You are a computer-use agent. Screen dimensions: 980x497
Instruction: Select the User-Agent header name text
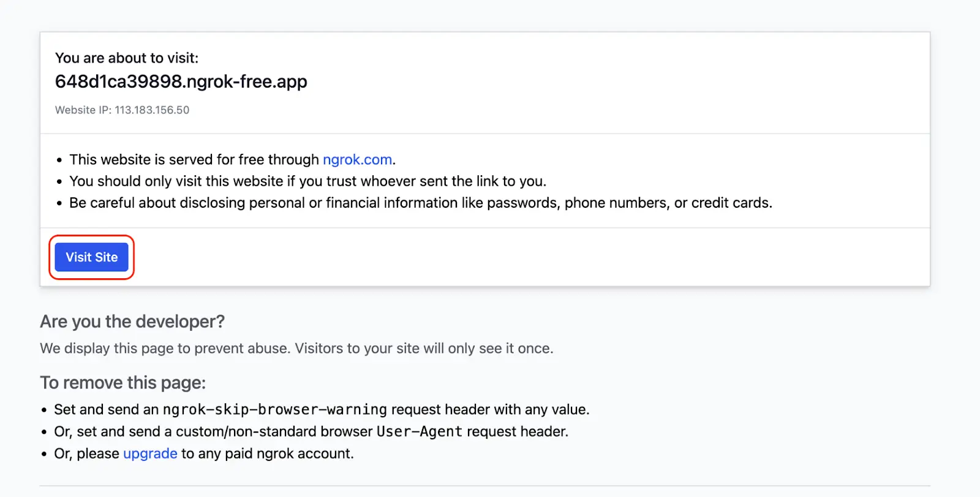pos(419,431)
